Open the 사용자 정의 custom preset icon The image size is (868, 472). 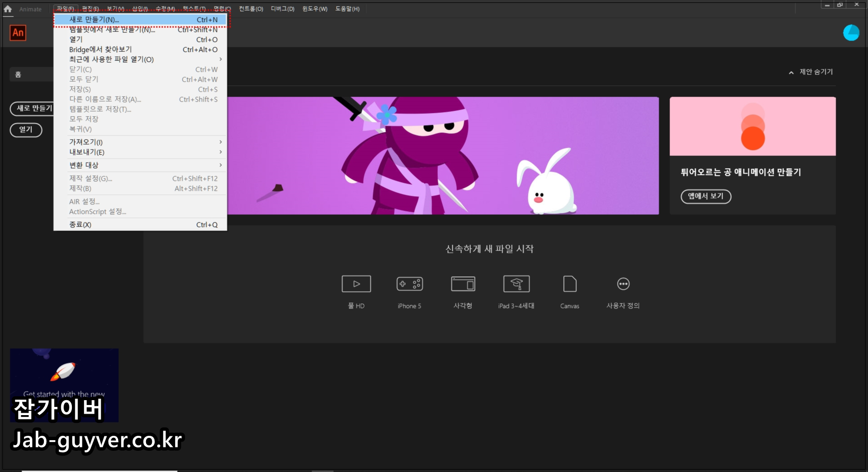[623, 284]
